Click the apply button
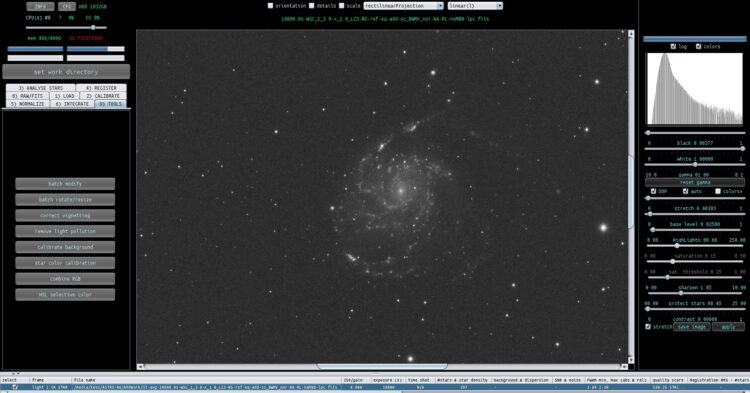Image resolution: width=750 pixels, height=393 pixels. (728, 327)
